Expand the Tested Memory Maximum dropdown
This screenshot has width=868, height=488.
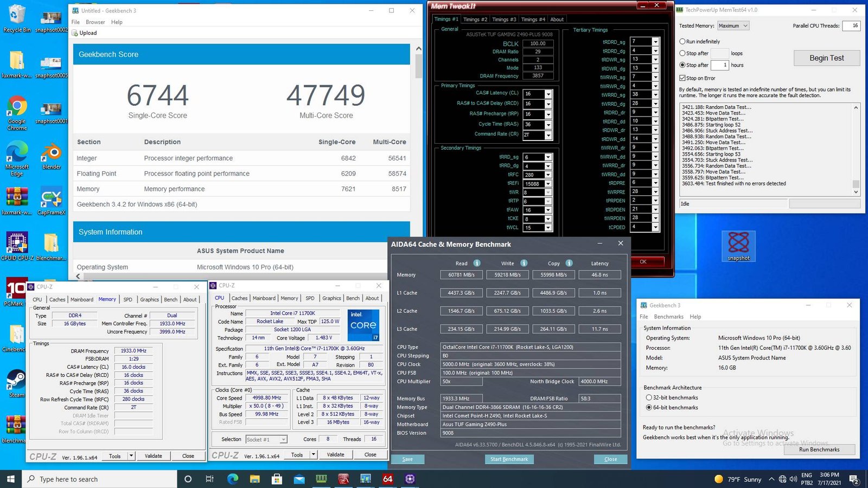tap(733, 25)
